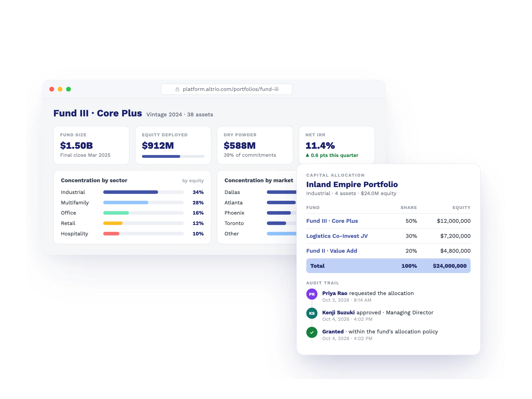Click the Retail sector yellow bar
The height and width of the screenshot is (399, 532).
point(113,223)
